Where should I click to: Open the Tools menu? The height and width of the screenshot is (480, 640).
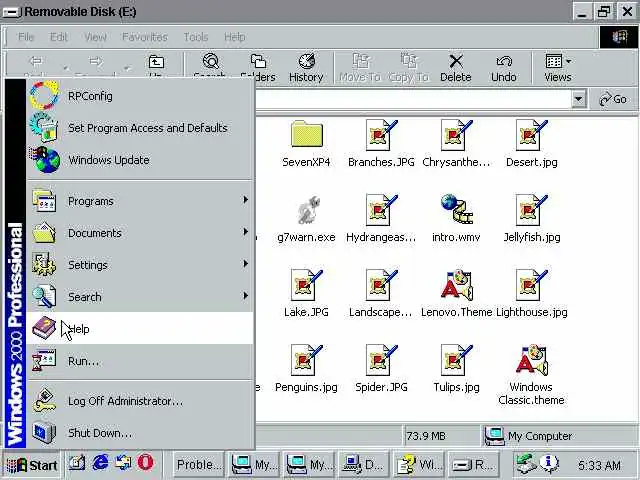click(x=196, y=37)
